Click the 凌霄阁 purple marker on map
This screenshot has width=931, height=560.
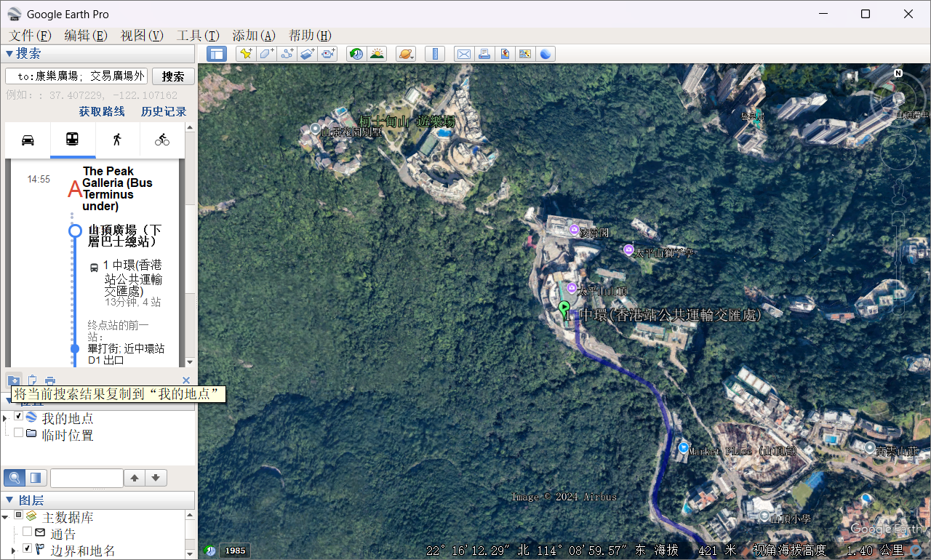click(575, 231)
